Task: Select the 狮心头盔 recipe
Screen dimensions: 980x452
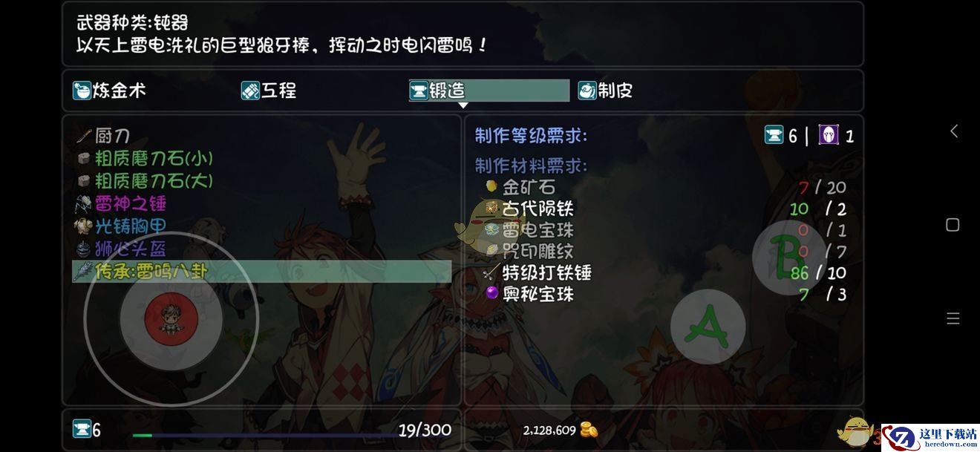Action: [x=121, y=249]
